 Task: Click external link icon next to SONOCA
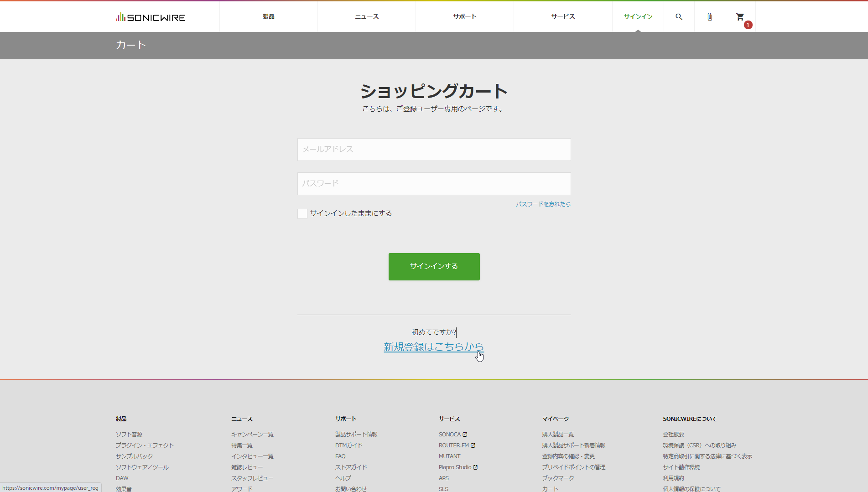[x=465, y=435]
